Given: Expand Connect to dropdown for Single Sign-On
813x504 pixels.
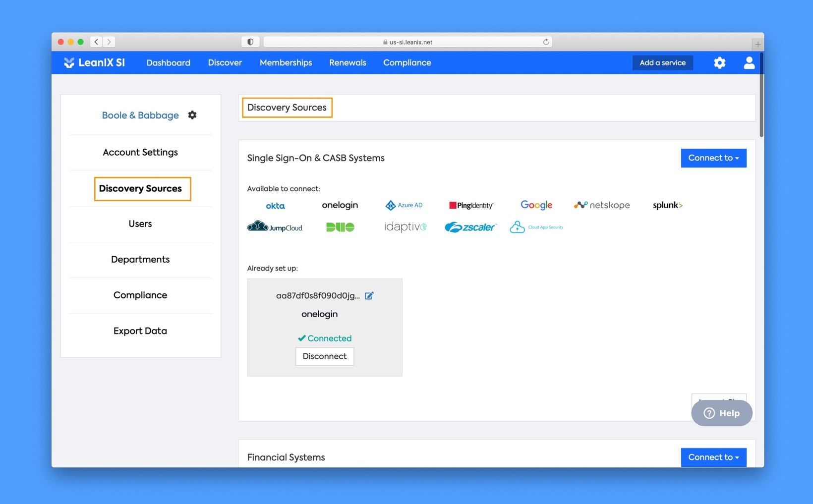Looking at the screenshot, I should 713,158.
